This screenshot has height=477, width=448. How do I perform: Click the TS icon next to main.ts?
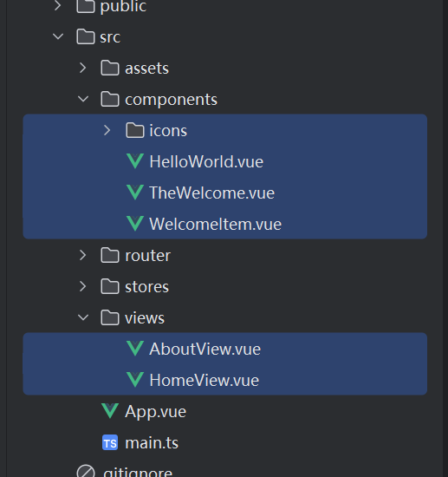pos(110,442)
